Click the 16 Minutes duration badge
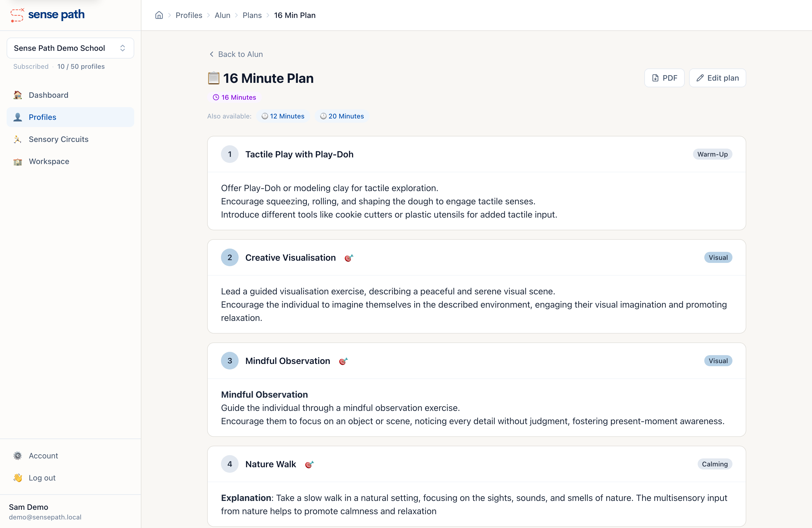The image size is (812, 528). pos(234,97)
